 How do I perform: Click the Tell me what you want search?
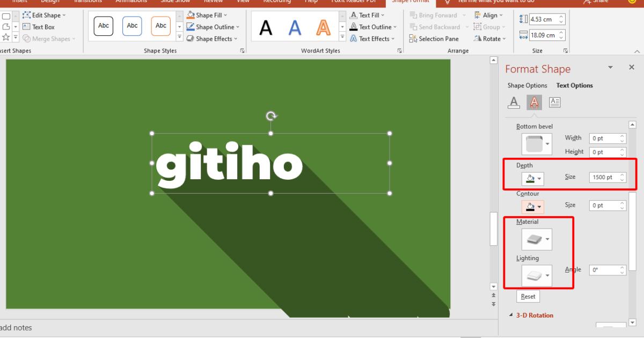click(x=495, y=2)
